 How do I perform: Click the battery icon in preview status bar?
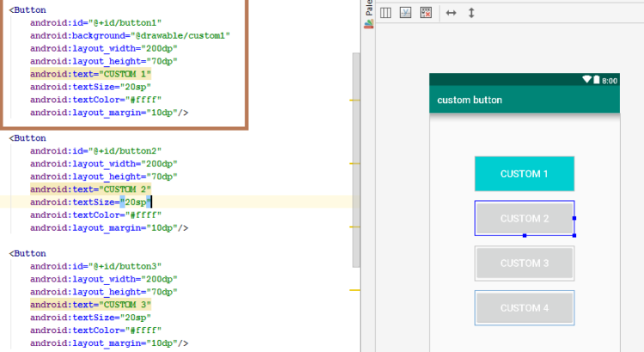pos(597,80)
